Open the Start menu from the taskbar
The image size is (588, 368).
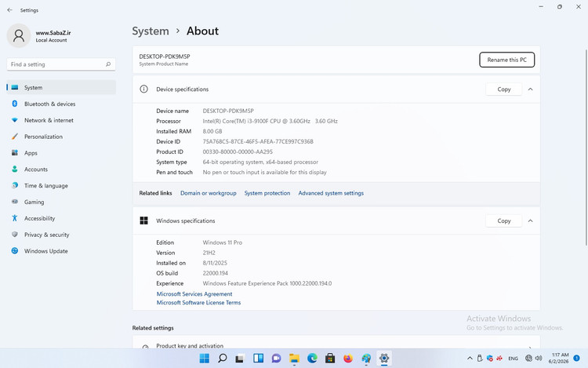205,359
